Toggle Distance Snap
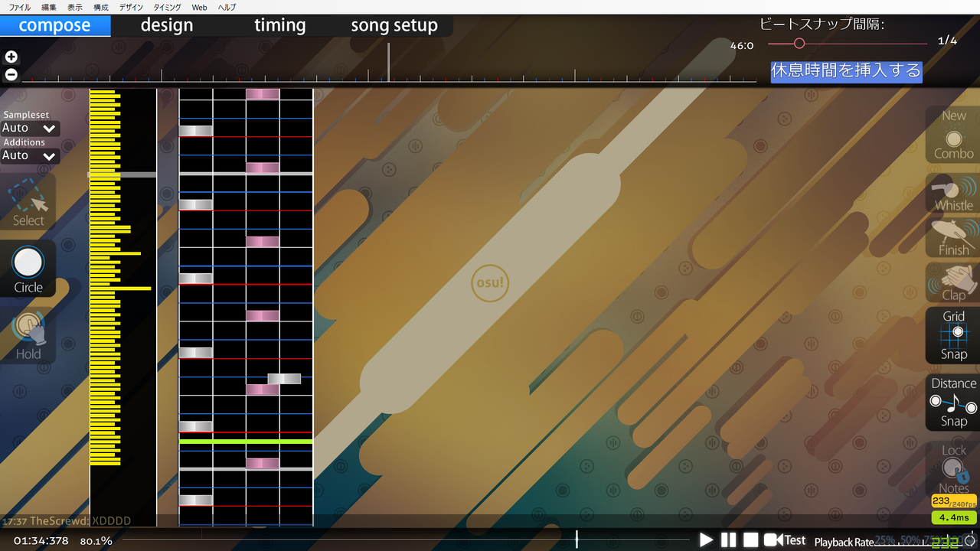 point(953,403)
